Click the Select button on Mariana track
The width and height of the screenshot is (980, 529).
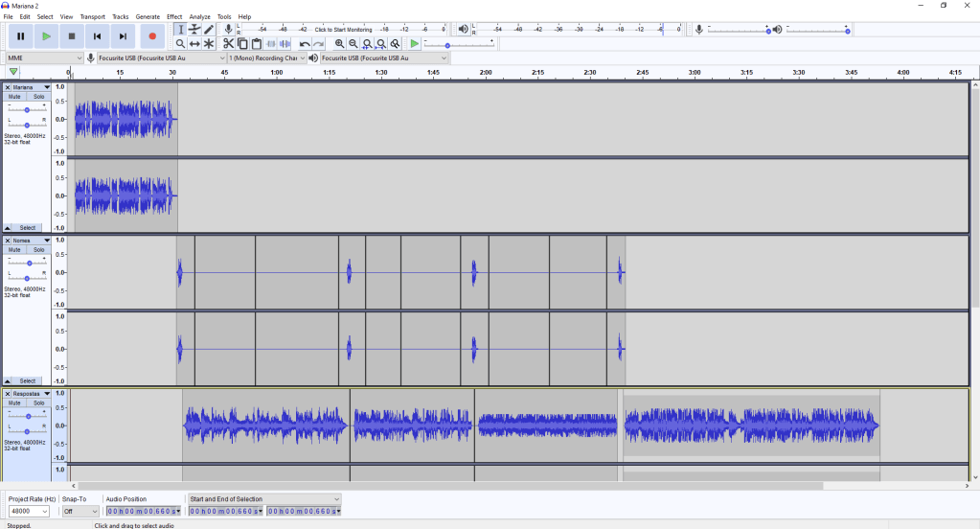[x=27, y=228]
